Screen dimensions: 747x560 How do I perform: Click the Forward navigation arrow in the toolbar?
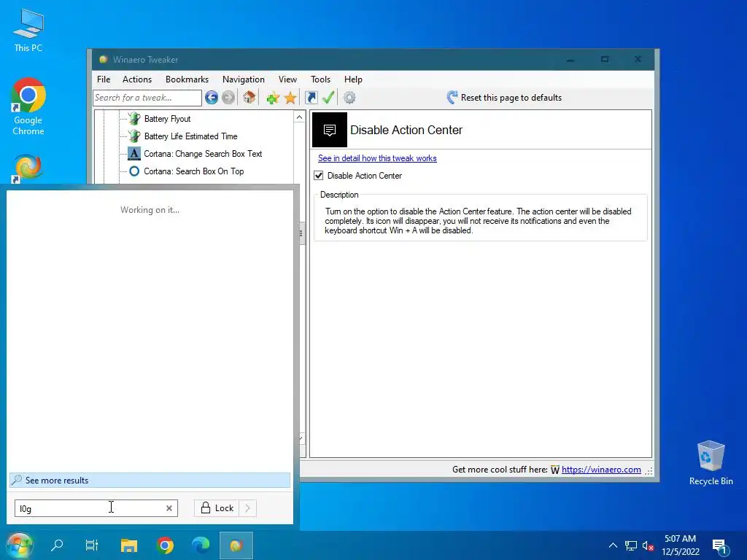228,98
